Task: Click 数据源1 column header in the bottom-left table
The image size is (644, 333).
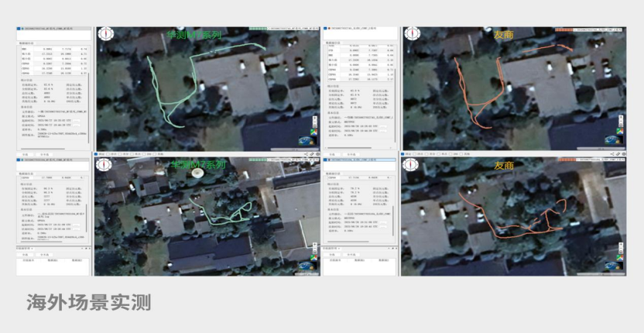Action: click(53, 260)
